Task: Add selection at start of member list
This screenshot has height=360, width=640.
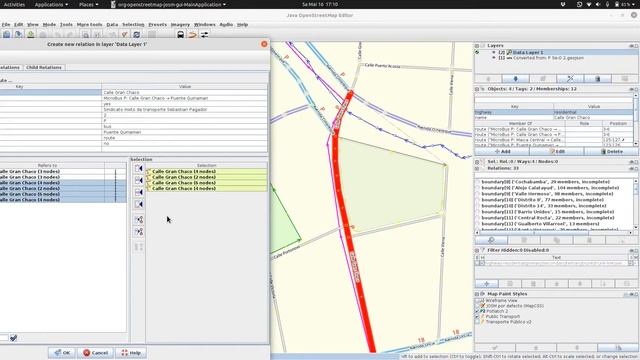Action: pyautogui.click(x=139, y=169)
